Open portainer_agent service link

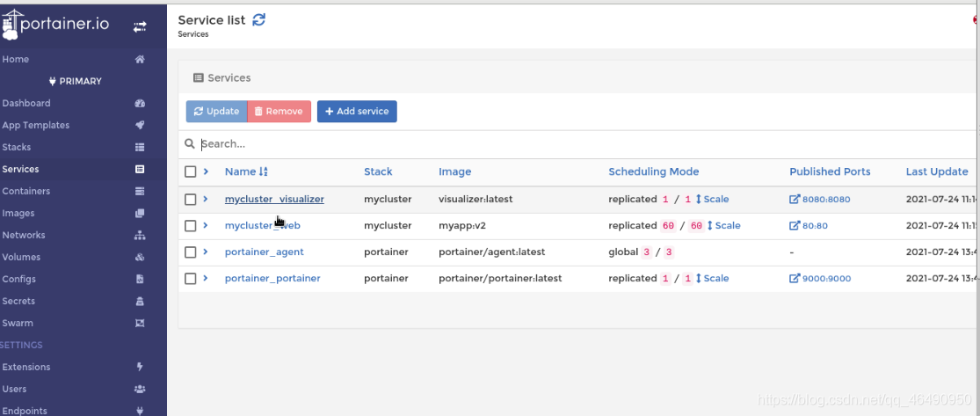tap(265, 252)
